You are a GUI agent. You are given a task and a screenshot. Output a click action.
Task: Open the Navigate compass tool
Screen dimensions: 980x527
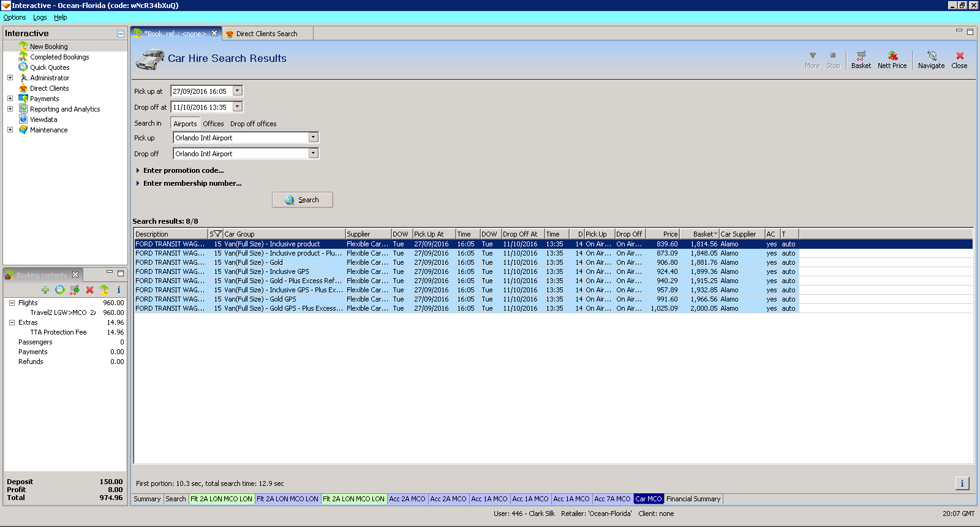tap(931, 59)
